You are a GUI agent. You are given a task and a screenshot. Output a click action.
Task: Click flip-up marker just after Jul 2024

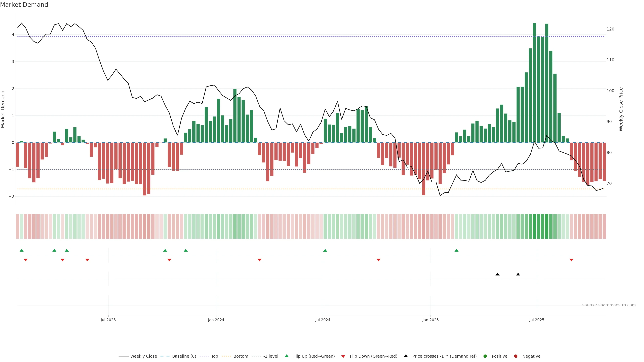[x=325, y=250]
